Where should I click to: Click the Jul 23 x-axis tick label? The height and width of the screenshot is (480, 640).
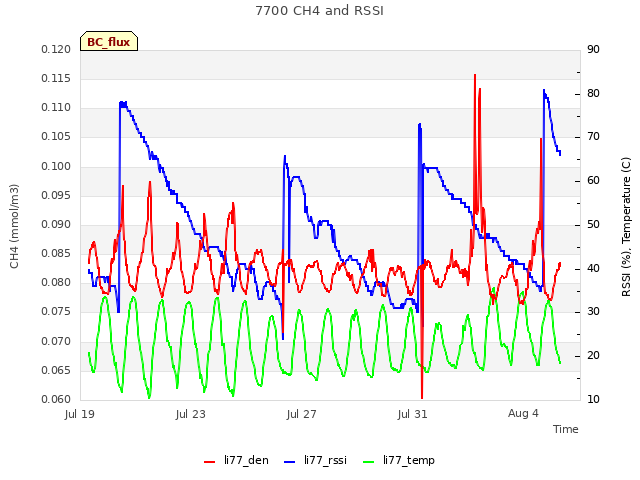point(191,414)
